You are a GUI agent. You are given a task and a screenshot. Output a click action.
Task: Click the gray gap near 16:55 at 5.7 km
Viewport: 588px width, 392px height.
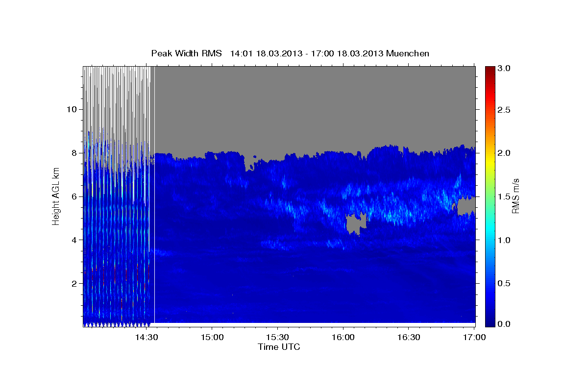click(466, 206)
